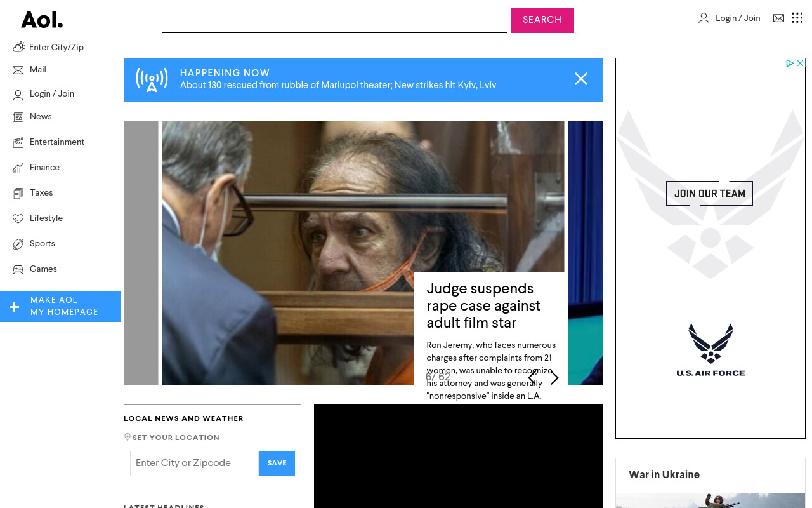
Task: Click the LOCAL NEWS AND WEATHER heading
Action: tap(183, 418)
